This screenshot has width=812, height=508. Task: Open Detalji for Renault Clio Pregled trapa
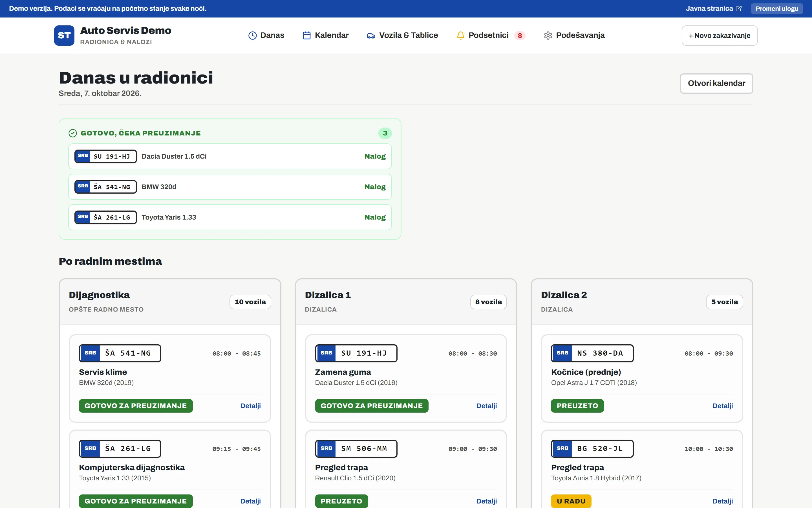click(x=487, y=501)
